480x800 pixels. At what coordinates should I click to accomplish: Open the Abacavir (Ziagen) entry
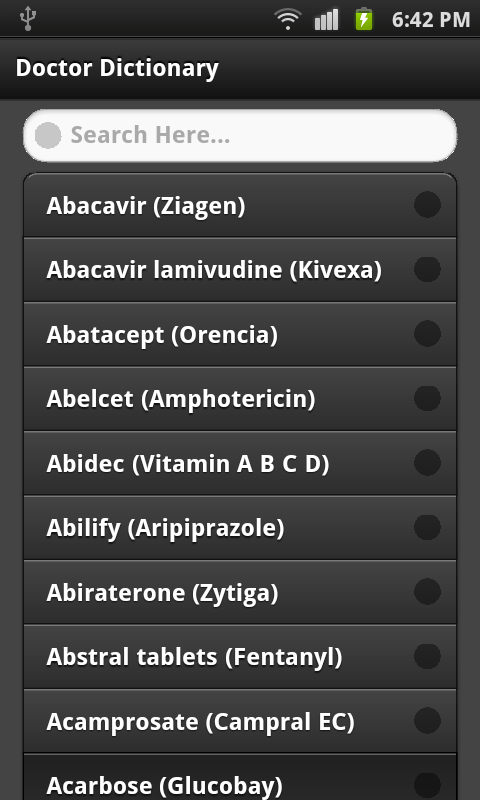coord(240,206)
